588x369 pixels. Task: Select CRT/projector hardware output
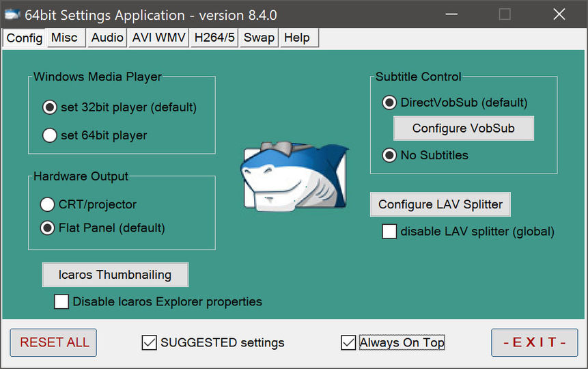pos(47,204)
